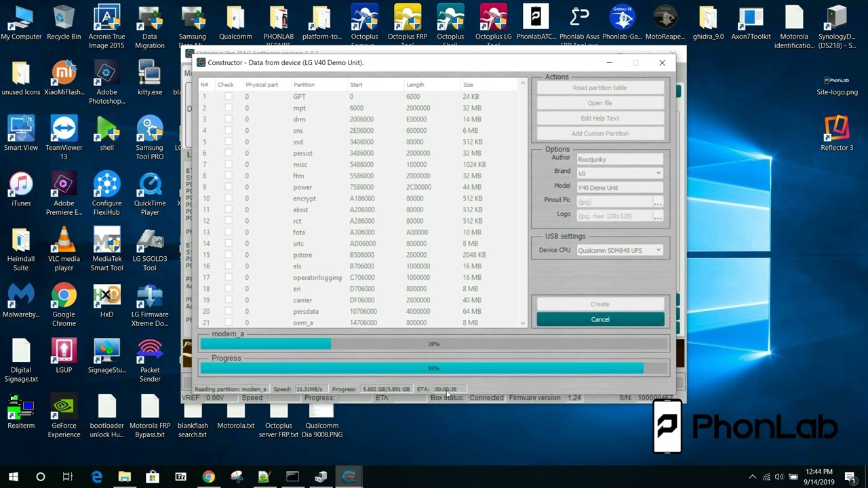
Task: Open HxD hex editor icon
Action: [106, 300]
